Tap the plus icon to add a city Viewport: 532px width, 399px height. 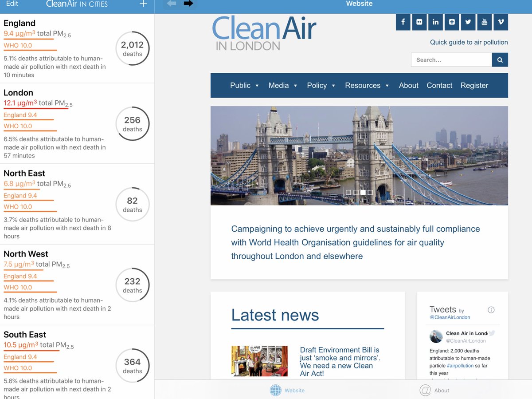143,4
